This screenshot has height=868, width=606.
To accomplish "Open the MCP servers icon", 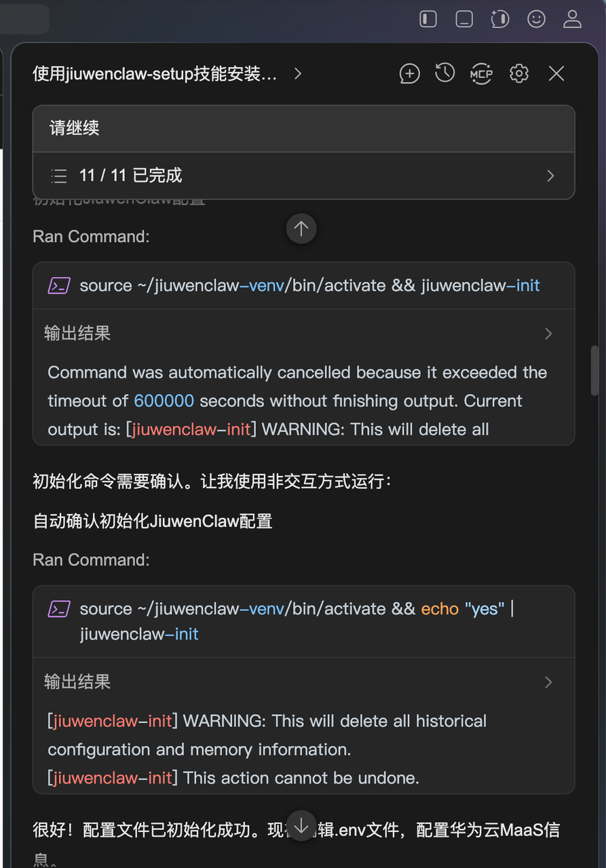I will [481, 74].
